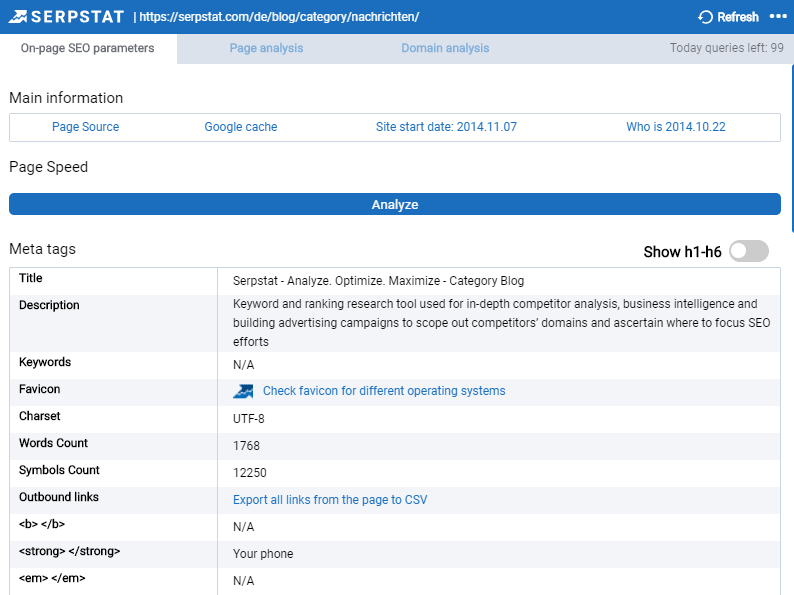Switch to the Page analysis tab

266,48
